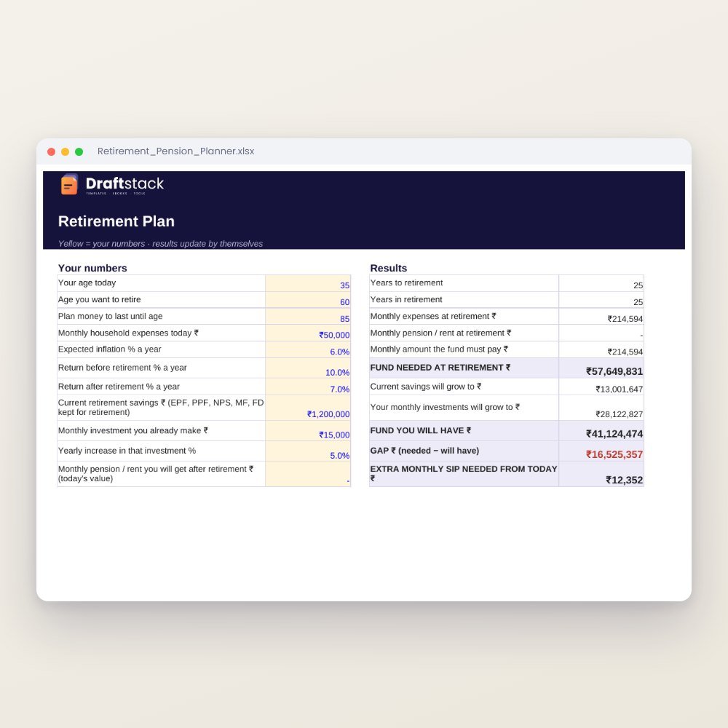Click 'Yearly increase in that investment %' label
Image resolution: width=728 pixels, height=728 pixels.
tap(127, 451)
